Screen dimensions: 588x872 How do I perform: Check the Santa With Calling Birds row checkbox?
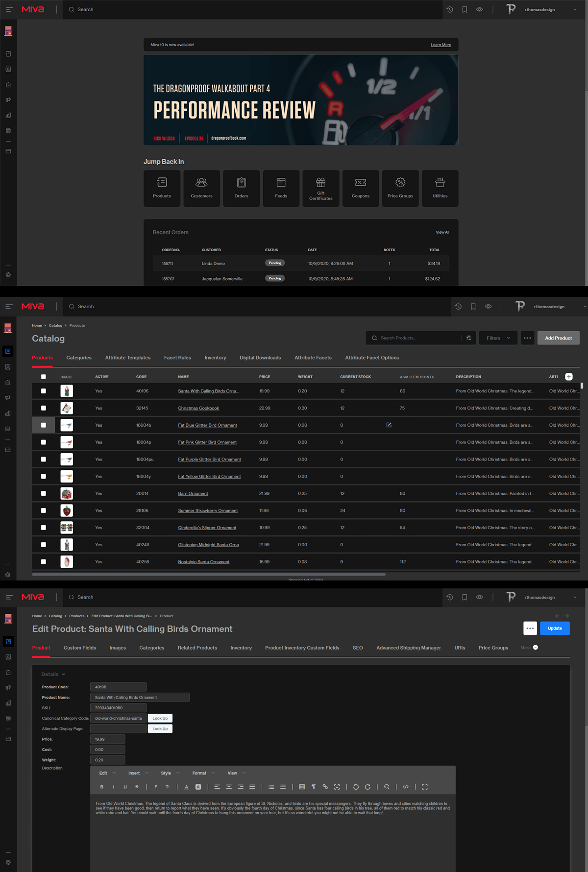pyautogui.click(x=44, y=391)
